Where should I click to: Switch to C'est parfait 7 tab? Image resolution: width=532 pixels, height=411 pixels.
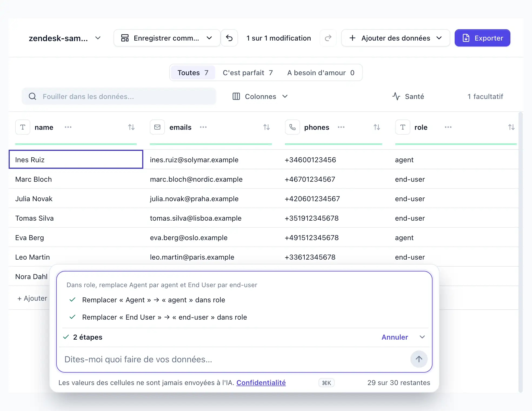248,73
